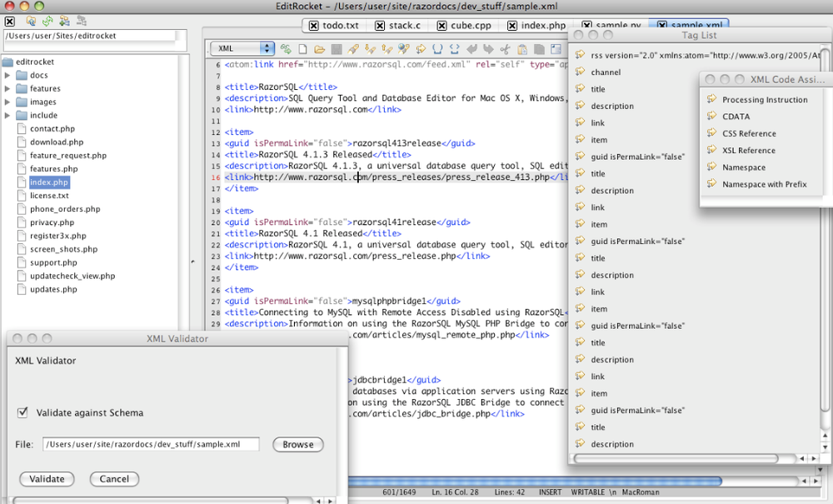Select highlighted index.php in file browser

[49, 182]
